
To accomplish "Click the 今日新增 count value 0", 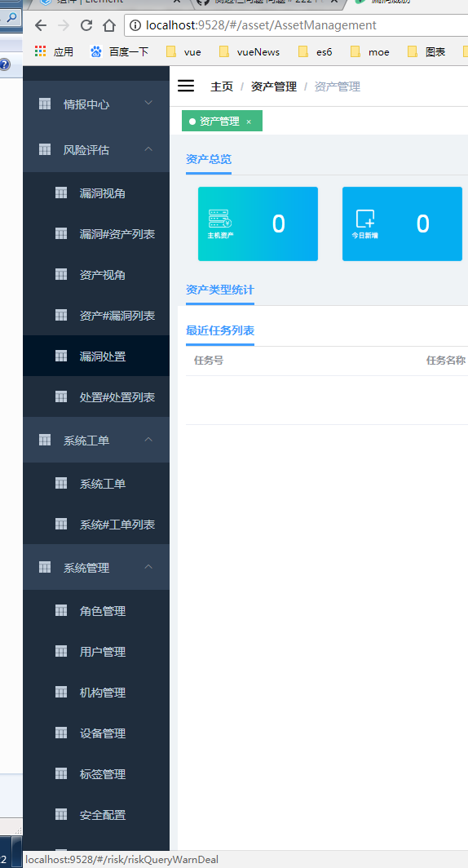I will [422, 224].
